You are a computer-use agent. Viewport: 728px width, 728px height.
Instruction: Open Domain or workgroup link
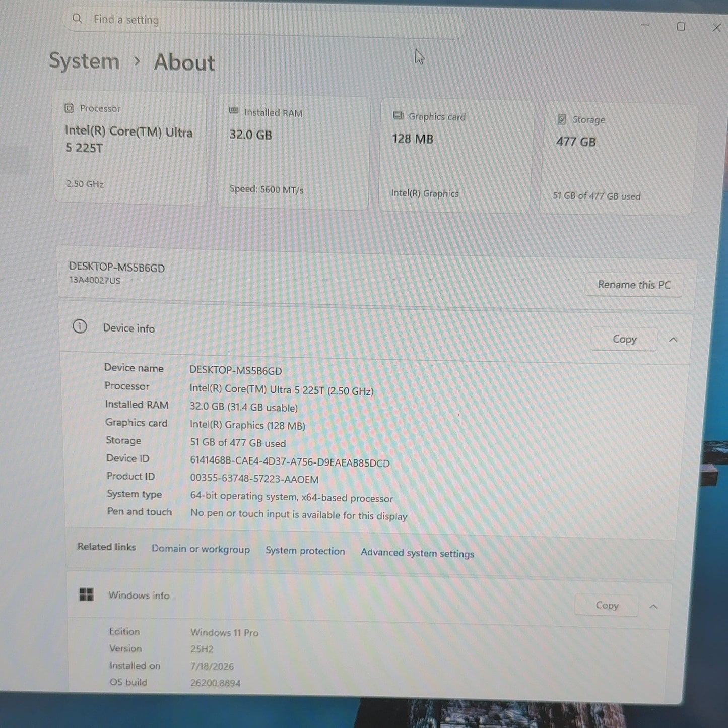[x=201, y=549]
